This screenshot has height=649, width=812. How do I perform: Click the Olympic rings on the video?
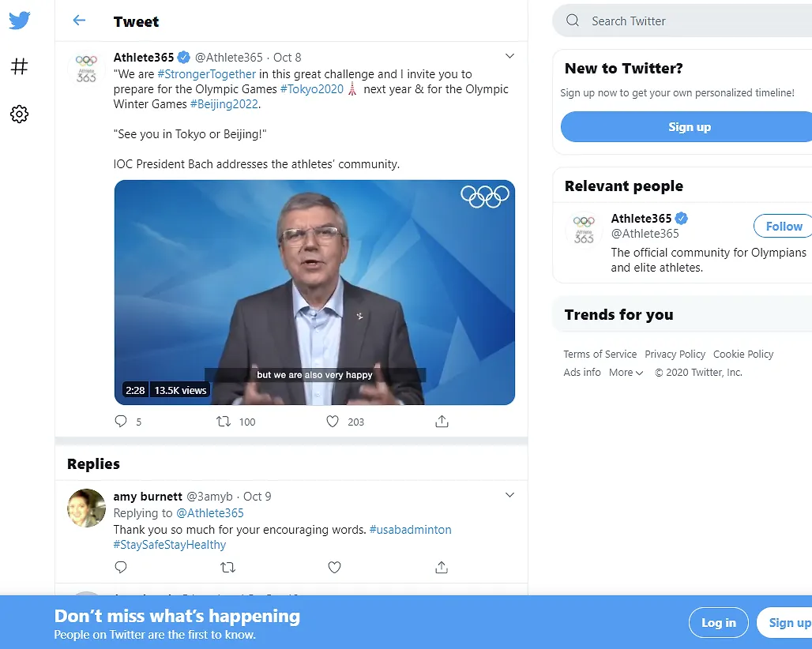(486, 197)
